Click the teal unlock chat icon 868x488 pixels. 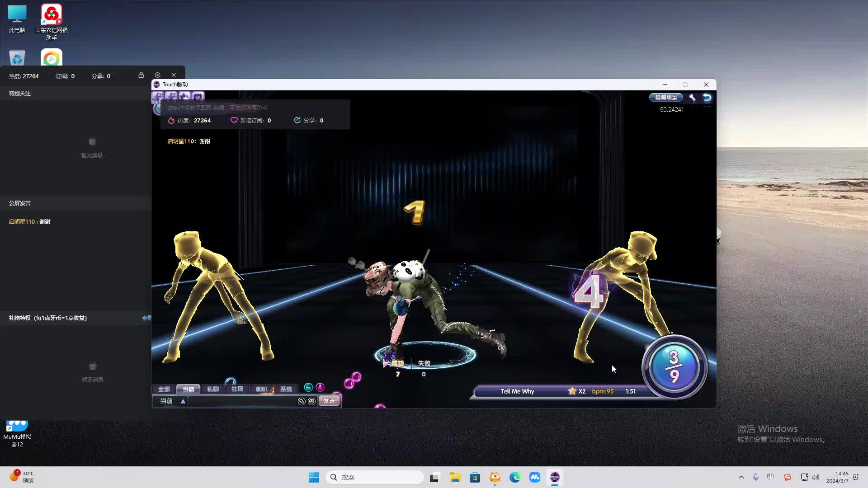pyautogui.click(x=308, y=387)
